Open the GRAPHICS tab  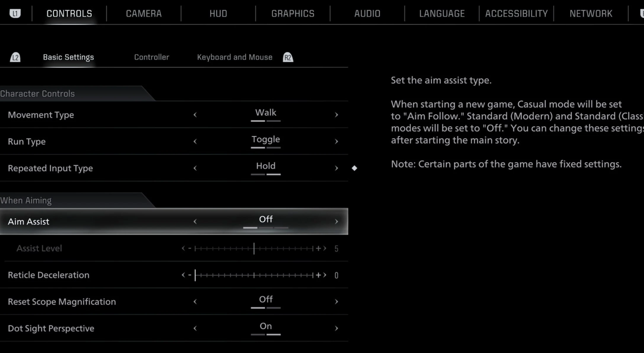(x=293, y=13)
